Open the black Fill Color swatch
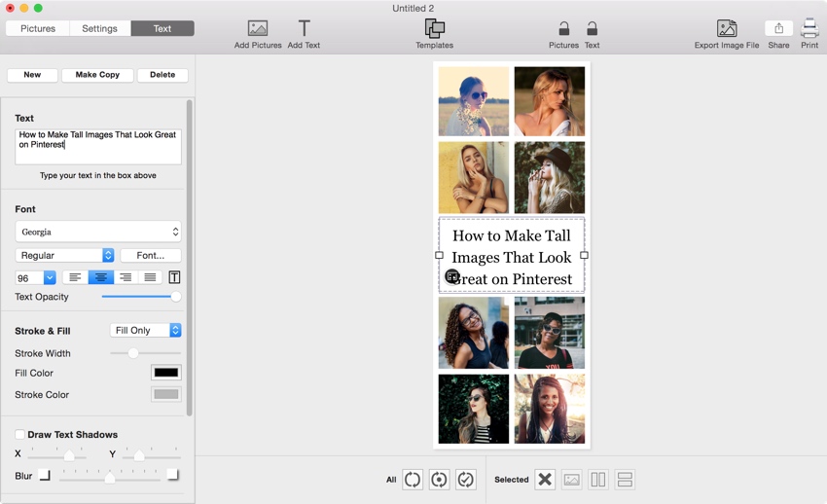The width and height of the screenshot is (827, 504). click(166, 373)
